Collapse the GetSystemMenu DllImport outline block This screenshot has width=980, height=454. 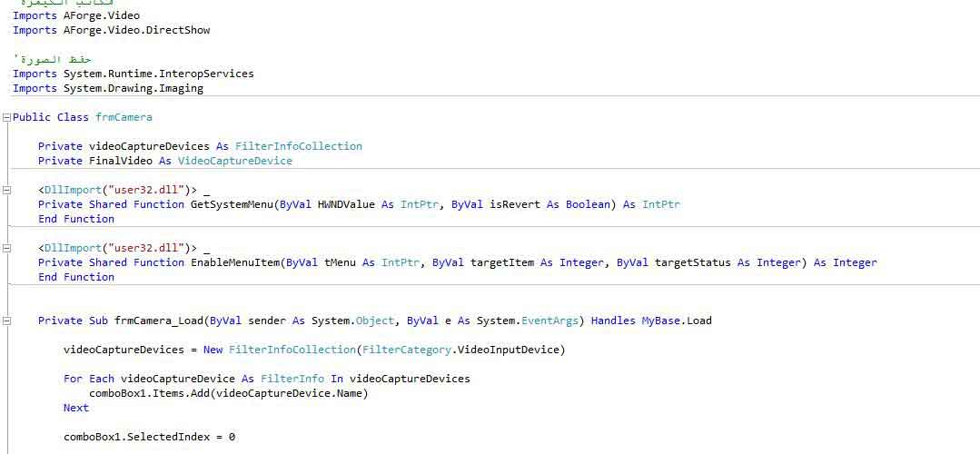point(7,190)
